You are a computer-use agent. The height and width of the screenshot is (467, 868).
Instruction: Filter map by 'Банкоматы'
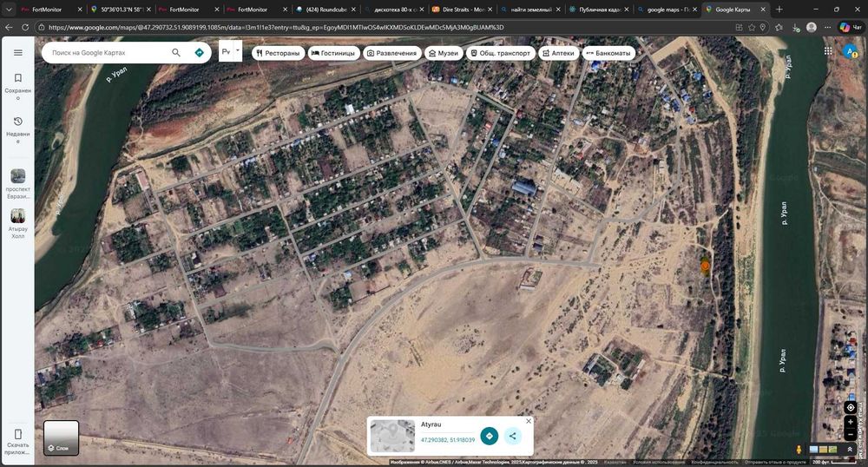pyautogui.click(x=608, y=53)
